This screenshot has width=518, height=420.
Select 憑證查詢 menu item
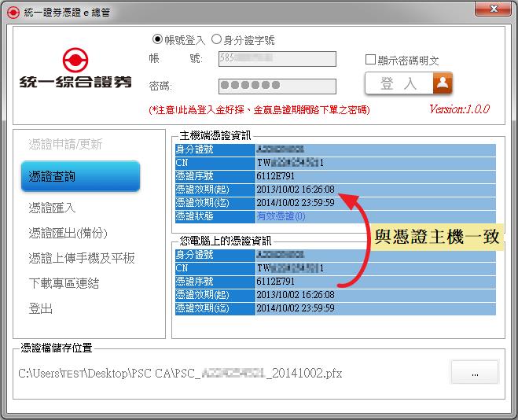80,176
